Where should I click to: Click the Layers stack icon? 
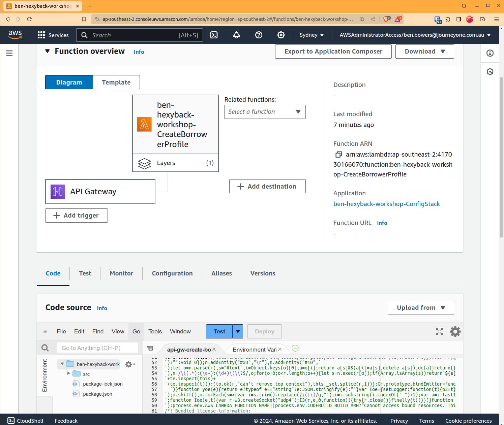144,163
